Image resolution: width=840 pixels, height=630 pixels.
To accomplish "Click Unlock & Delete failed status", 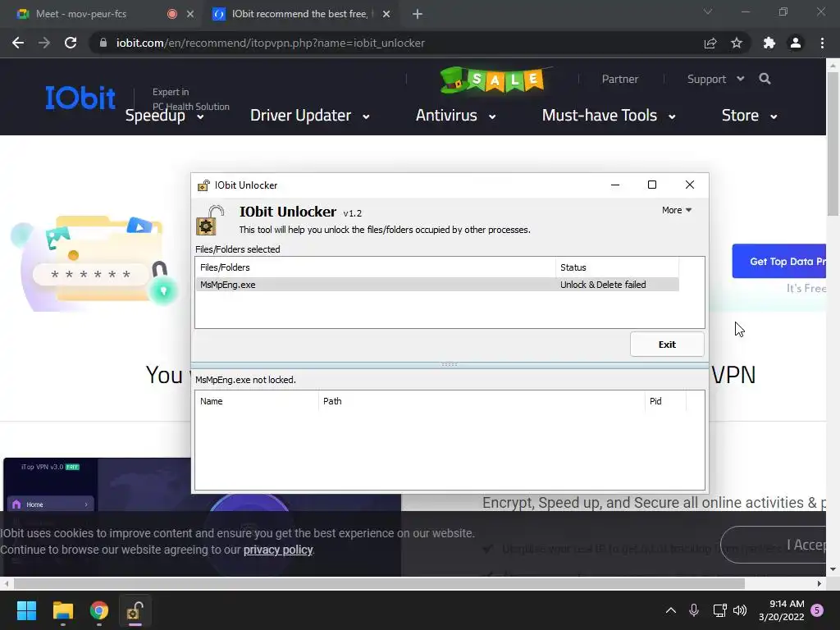I will pyautogui.click(x=603, y=285).
